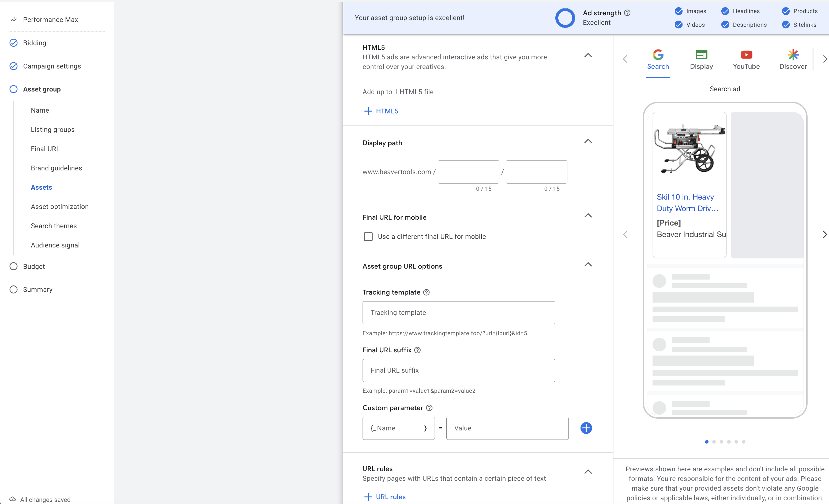
Task: Add another custom parameter with plus button
Action: click(x=586, y=428)
